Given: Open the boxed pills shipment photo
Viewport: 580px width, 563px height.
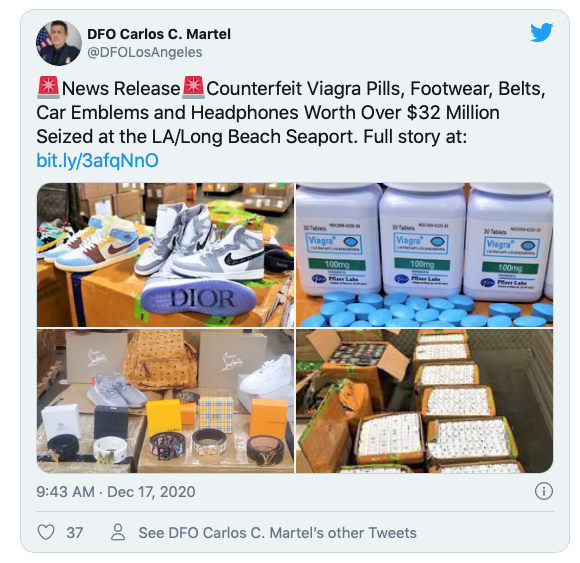Looking at the screenshot, I should [424, 401].
